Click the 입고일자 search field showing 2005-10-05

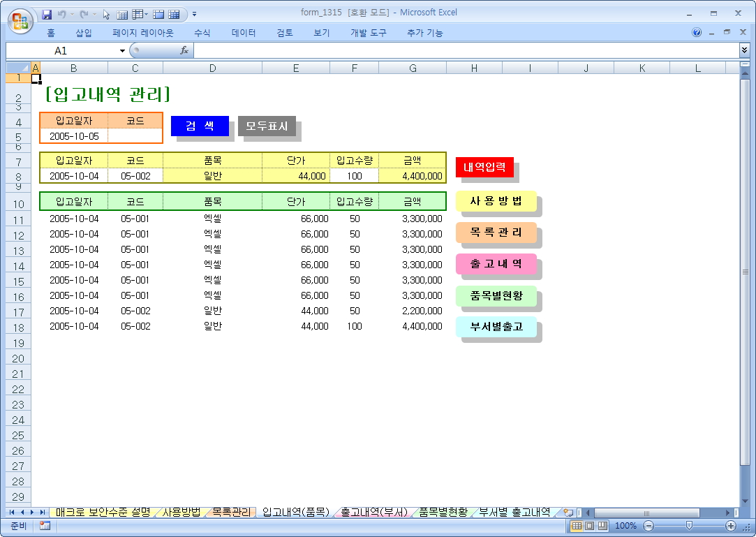tap(74, 136)
